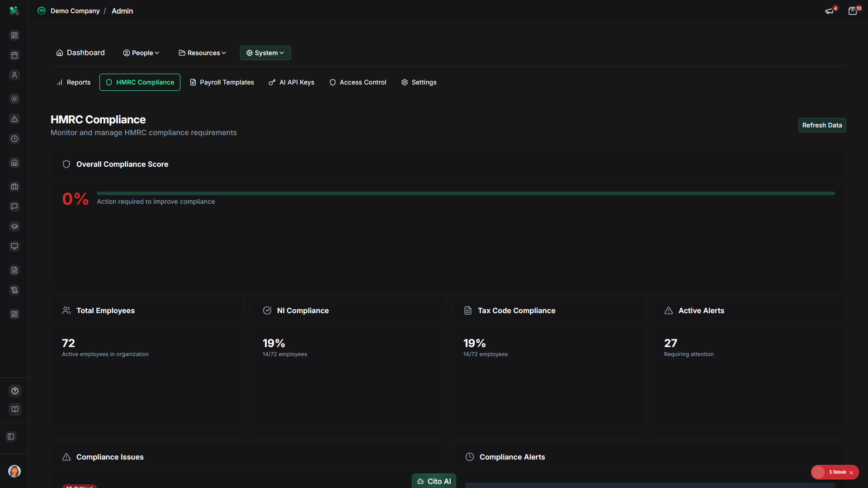Expand the People dropdown
Image resolution: width=868 pixels, height=488 pixels.
(x=141, y=53)
